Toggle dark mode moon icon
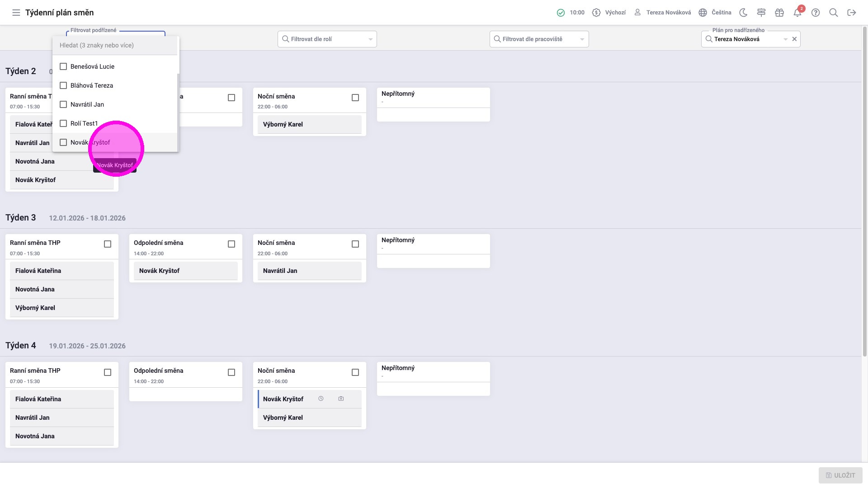This screenshot has width=868, height=488. tap(743, 13)
